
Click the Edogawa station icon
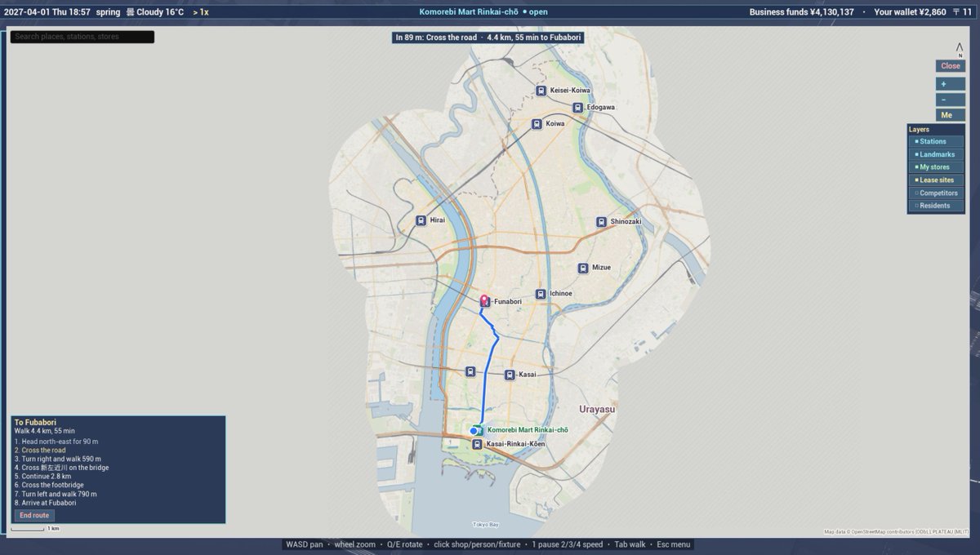pyautogui.click(x=577, y=108)
